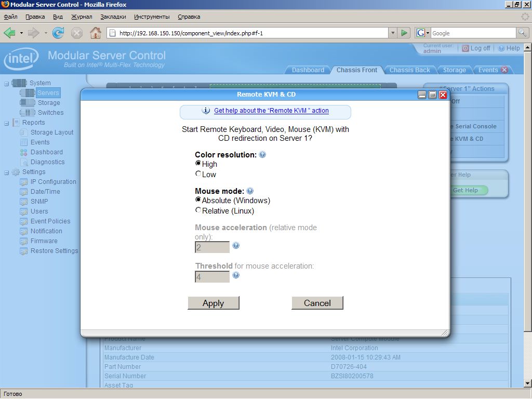Viewport: 532px width, 399px height.
Task: Click the green Go arrow beside address bar
Action: (404, 33)
